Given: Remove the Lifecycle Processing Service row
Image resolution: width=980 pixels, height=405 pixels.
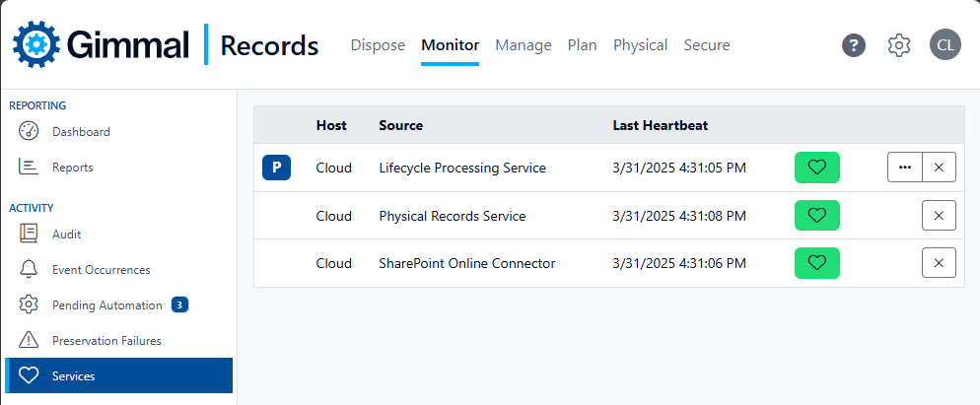Looking at the screenshot, I should [x=939, y=168].
